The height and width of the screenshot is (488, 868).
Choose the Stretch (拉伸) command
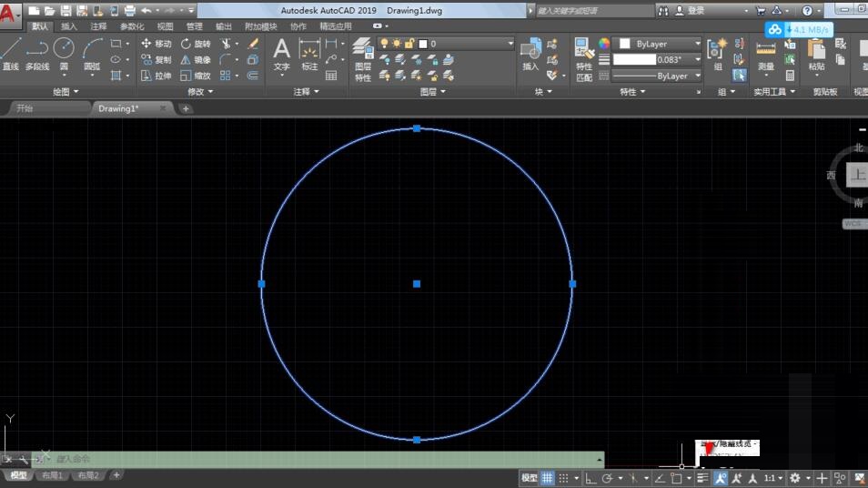(x=156, y=76)
